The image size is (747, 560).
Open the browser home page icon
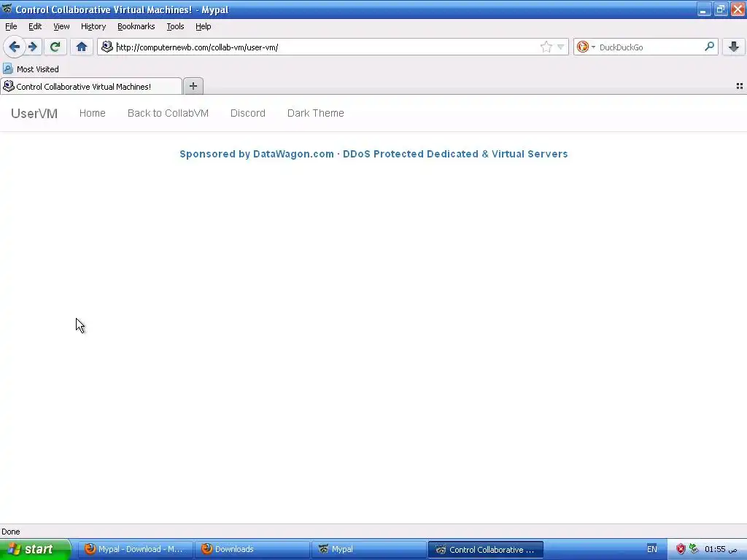click(x=82, y=47)
